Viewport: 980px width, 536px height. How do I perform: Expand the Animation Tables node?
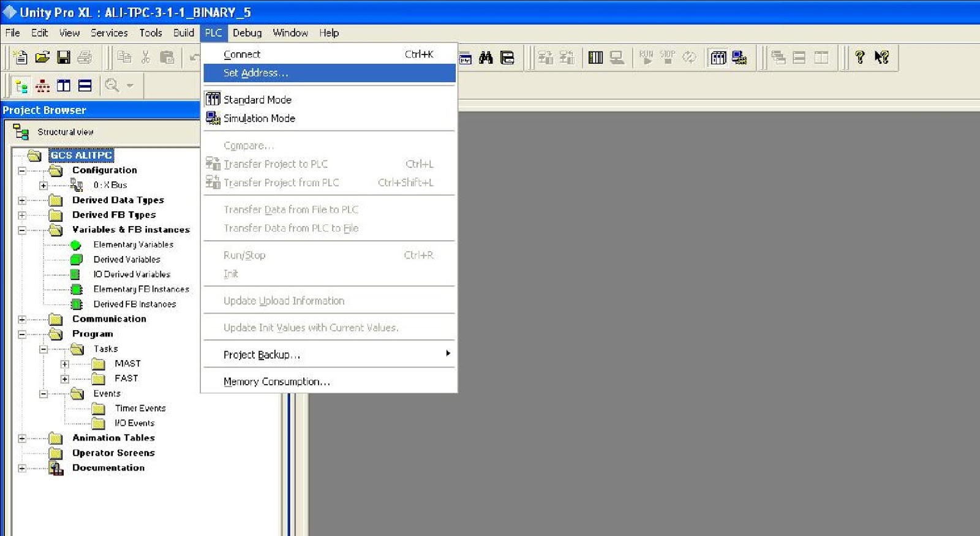tap(22, 439)
